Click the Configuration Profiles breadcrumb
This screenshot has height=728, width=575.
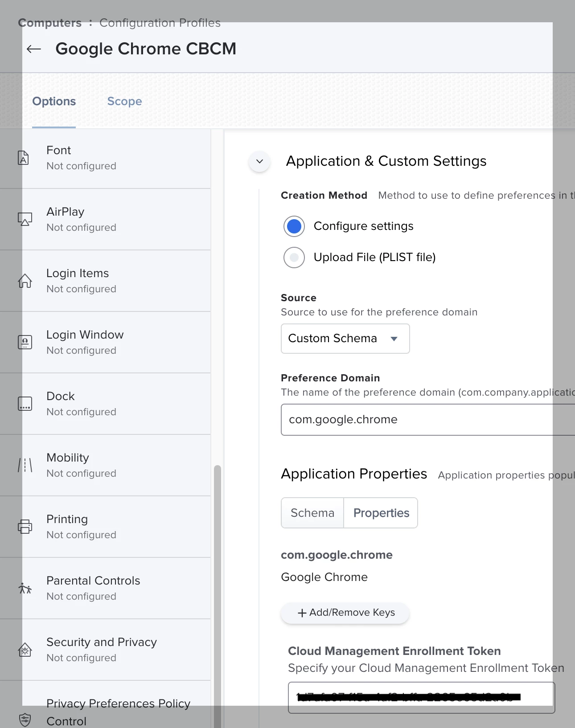coord(160,23)
